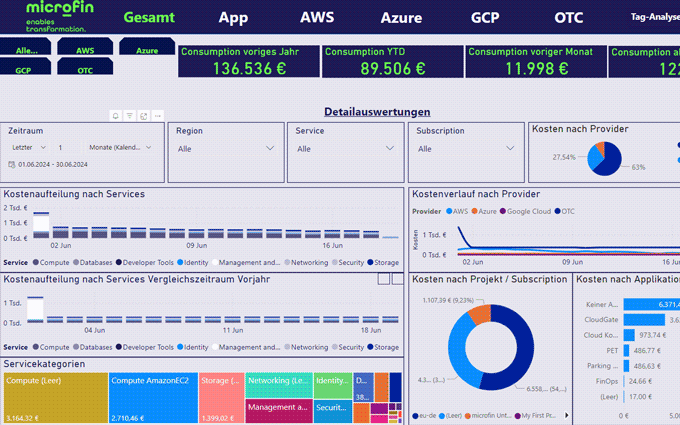Click the 1.107,39 € (9,23%) donut label
This screenshot has width=680, height=425.
point(448,300)
